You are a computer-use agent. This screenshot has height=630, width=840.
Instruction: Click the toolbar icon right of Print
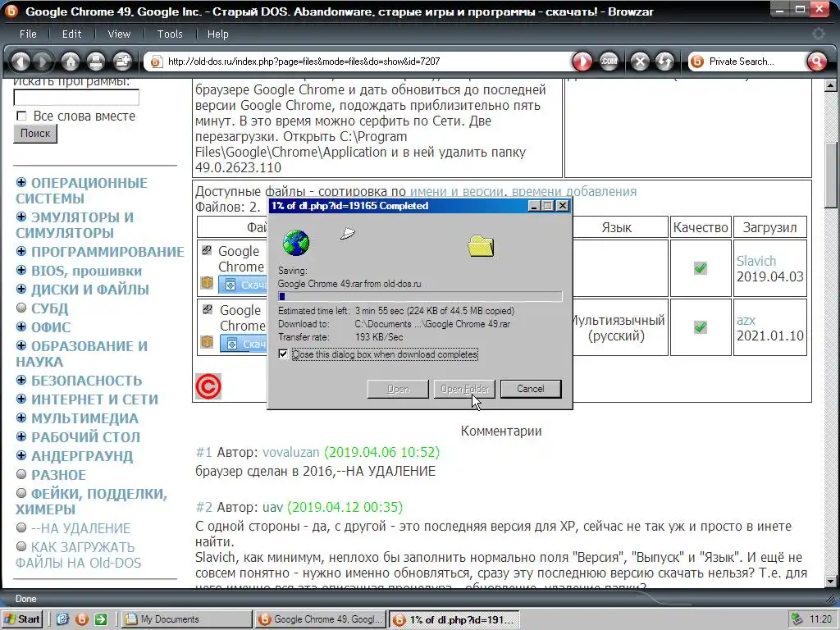[122, 62]
